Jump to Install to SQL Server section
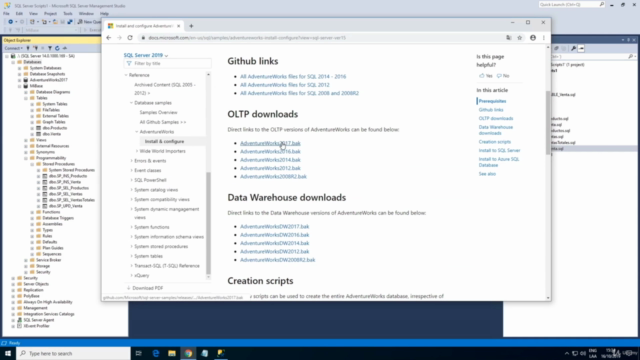Viewport: 640px width, 360px height. (x=499, y=150)
